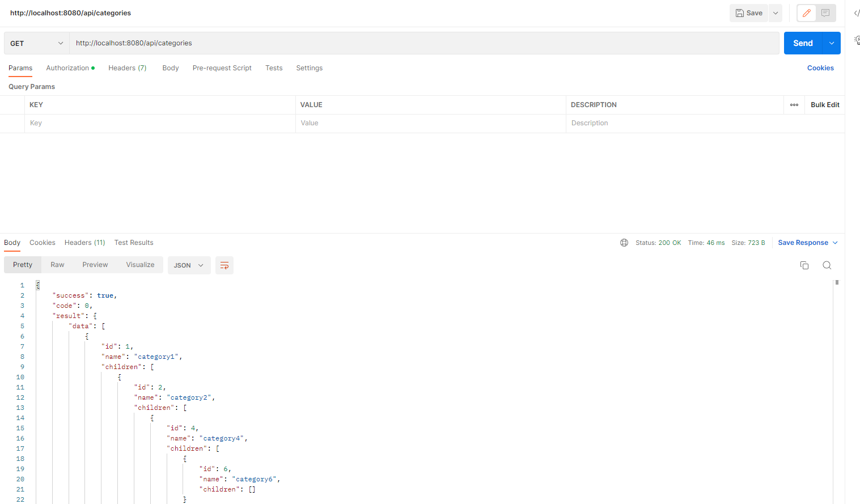The height and width of the screenshot is (504, 860).
Task: Open the JSON format dropdown
Action: pos(189,265)
